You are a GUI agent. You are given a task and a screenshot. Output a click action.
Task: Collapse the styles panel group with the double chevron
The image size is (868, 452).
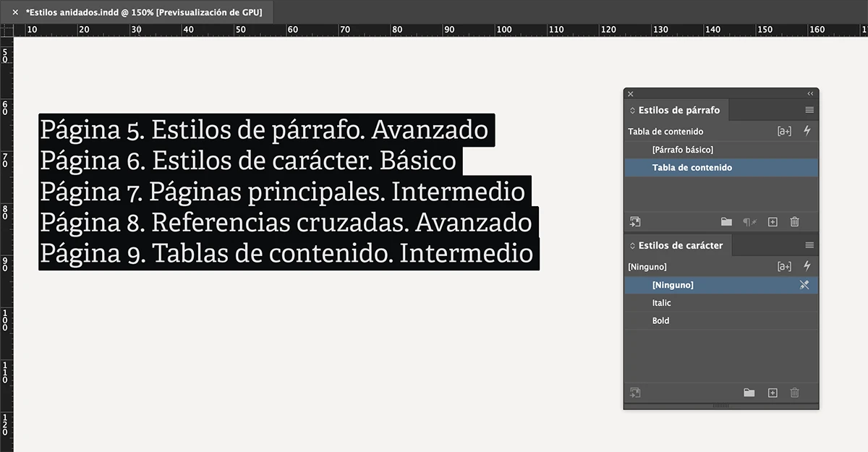(x=810, y=93)
